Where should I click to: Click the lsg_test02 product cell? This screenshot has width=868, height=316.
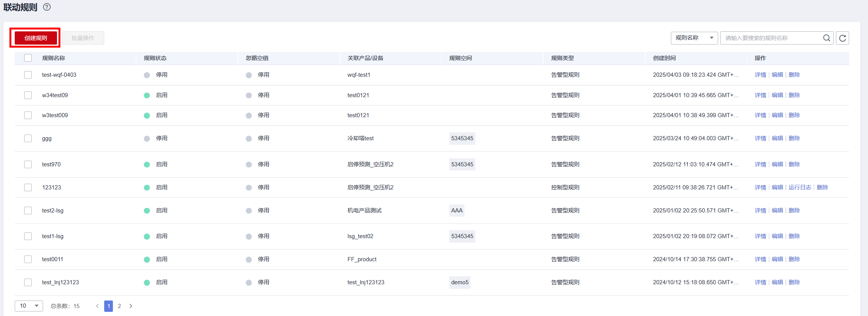point(360,236)
